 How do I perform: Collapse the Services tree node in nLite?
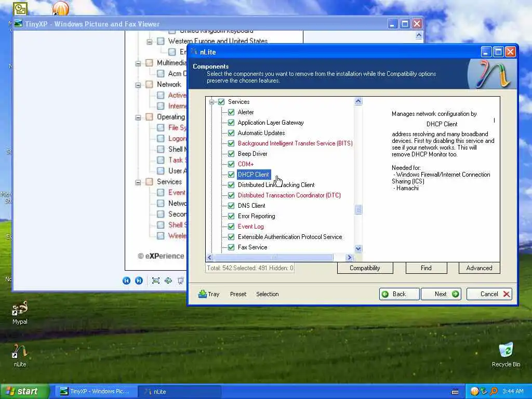211,102
